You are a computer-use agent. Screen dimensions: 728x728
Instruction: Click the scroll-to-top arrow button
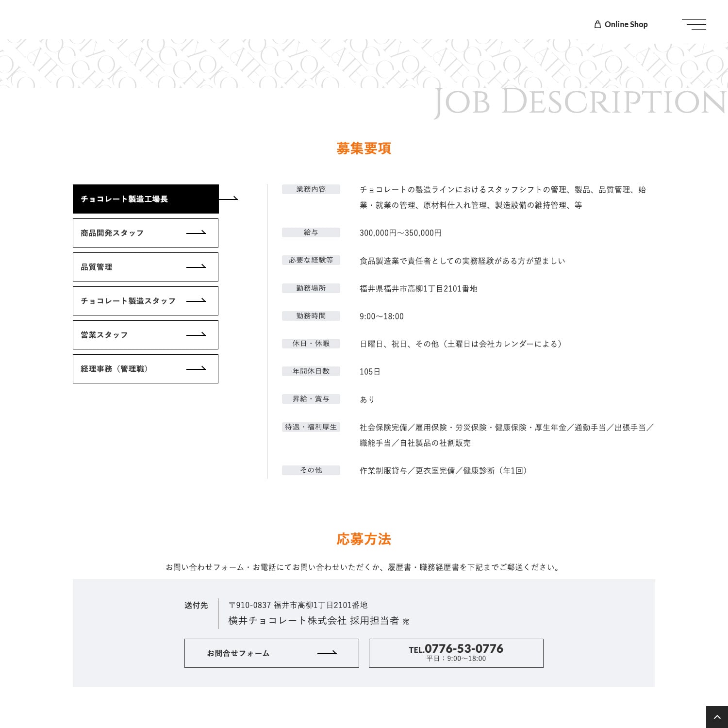717,717
